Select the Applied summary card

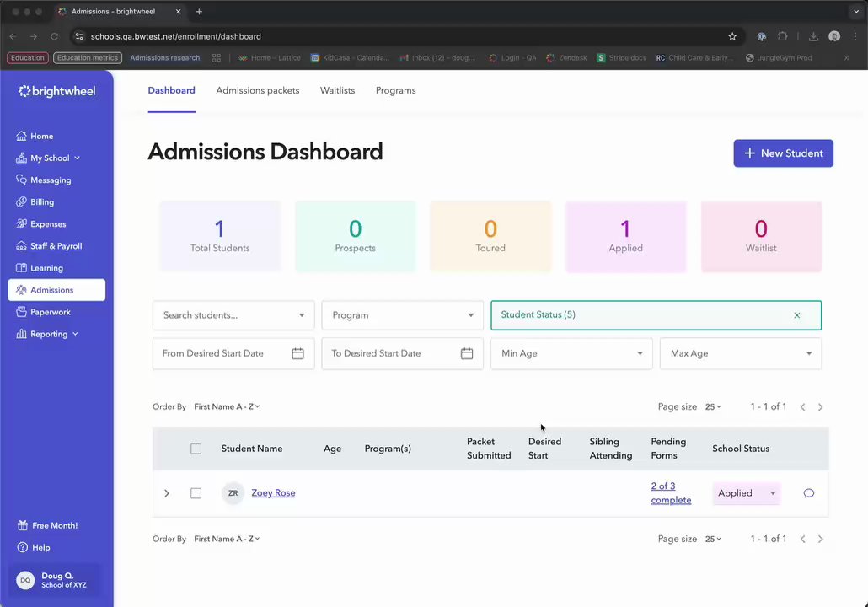pos(625,237)
